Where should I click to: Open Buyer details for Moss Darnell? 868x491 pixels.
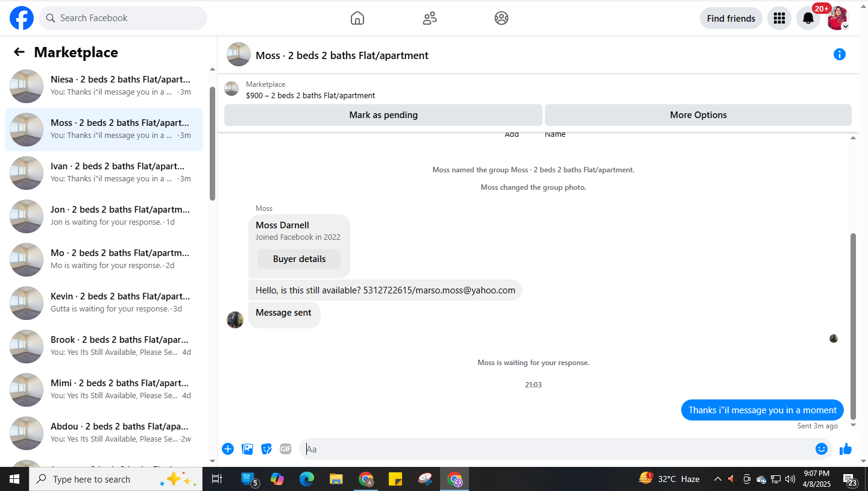pos(299,259)
